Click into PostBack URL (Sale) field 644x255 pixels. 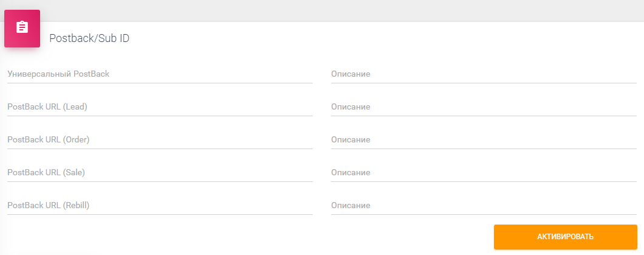(x=160, y=173)
